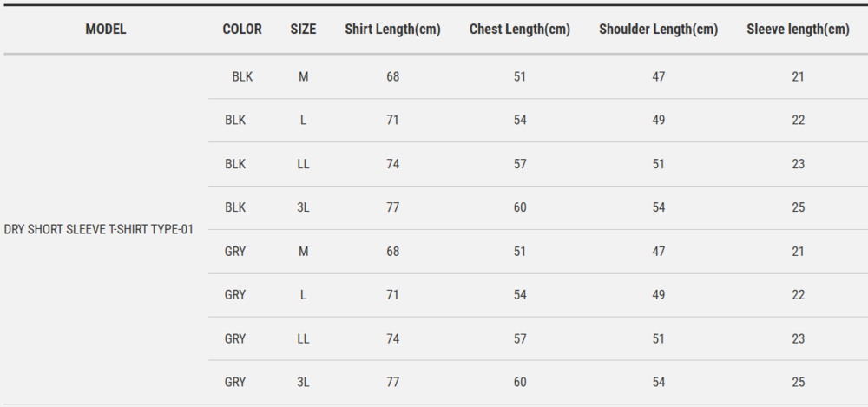868x407 pixels.
Task: Click shoulder length 49 in the BLK L row
Action: pos(659,121)
